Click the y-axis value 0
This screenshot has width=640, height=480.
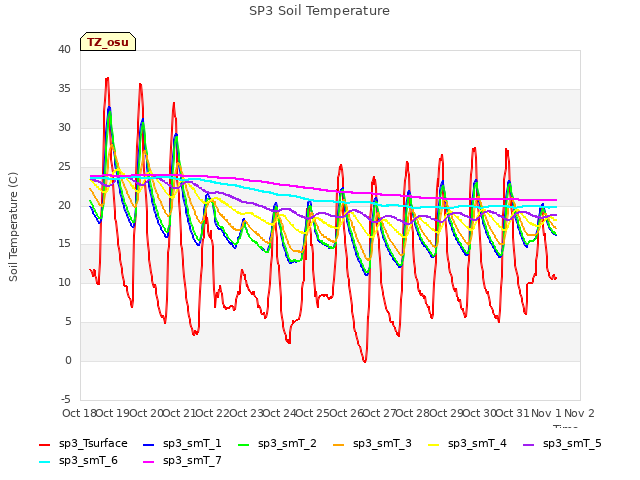coord(68,361)
